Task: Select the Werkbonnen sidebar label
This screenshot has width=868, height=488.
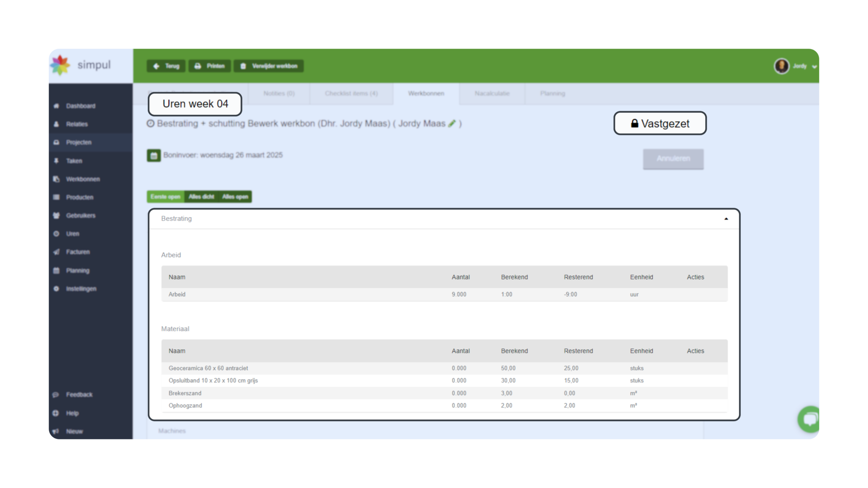Action: (x=83, y=179)
